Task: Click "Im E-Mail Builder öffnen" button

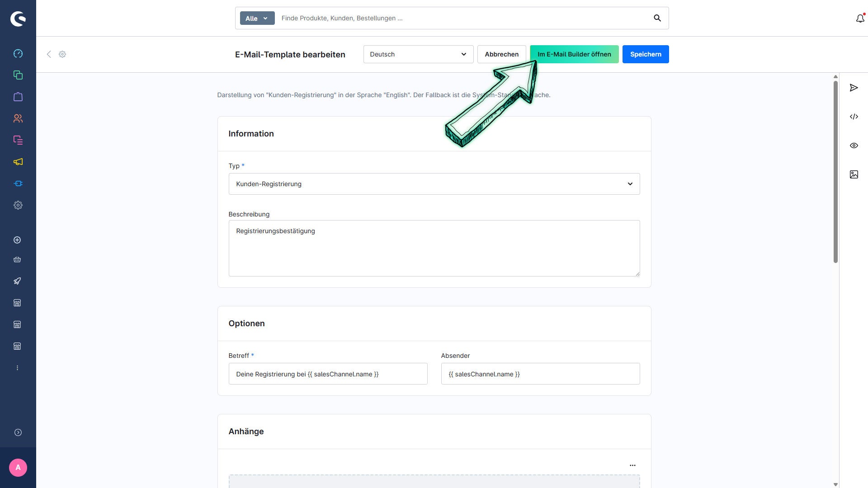Action: coord(574,54)
